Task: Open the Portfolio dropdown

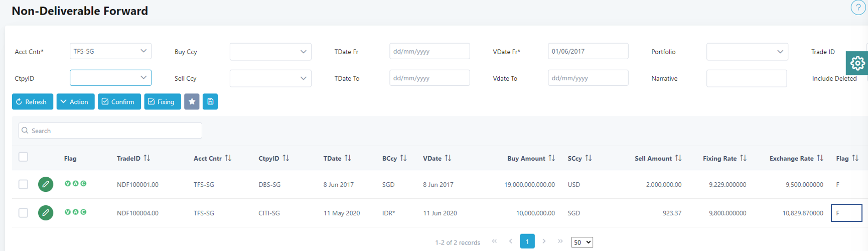Action: click(747, 52)
